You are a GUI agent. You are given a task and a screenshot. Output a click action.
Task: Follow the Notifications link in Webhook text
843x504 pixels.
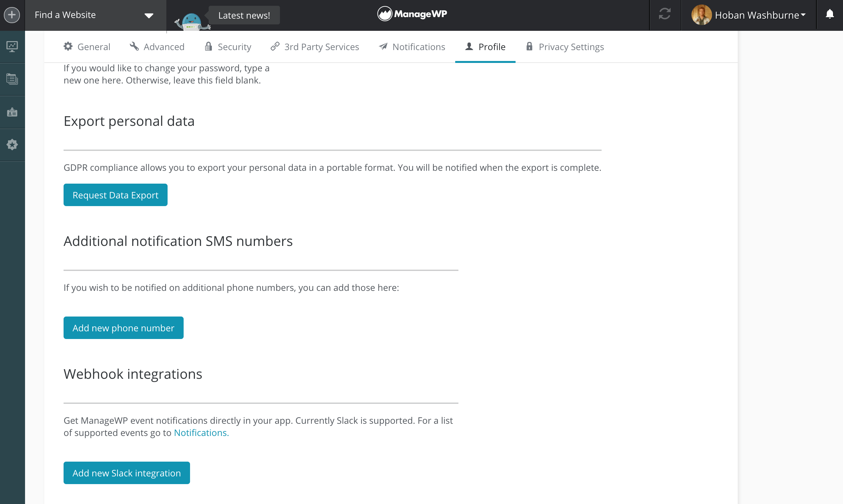[x=201, y=433]
